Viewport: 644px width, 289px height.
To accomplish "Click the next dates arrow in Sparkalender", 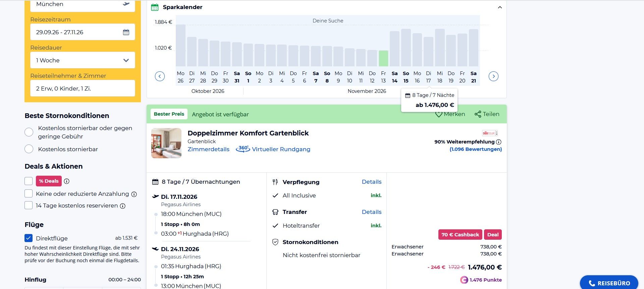I will tap(493, 76).
